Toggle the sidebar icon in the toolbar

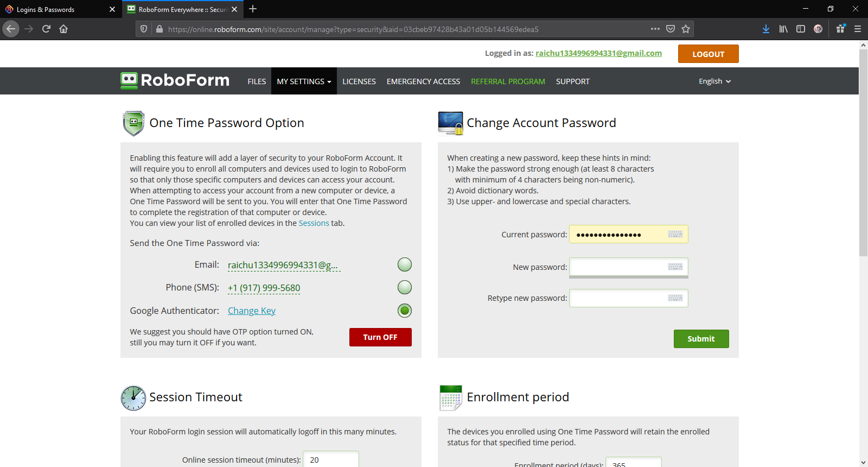pyautogui.click(x=801, y=29)
